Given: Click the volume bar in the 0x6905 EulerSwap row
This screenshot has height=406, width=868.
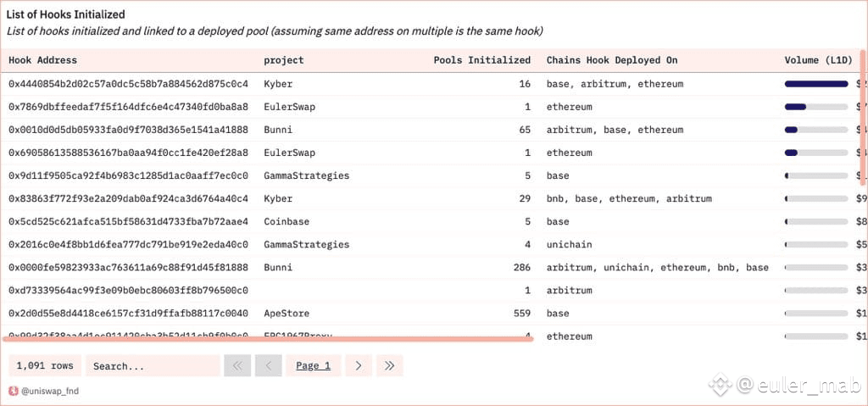Looking at the screenshot, I should pyautogui.click(x=816, y=153).
